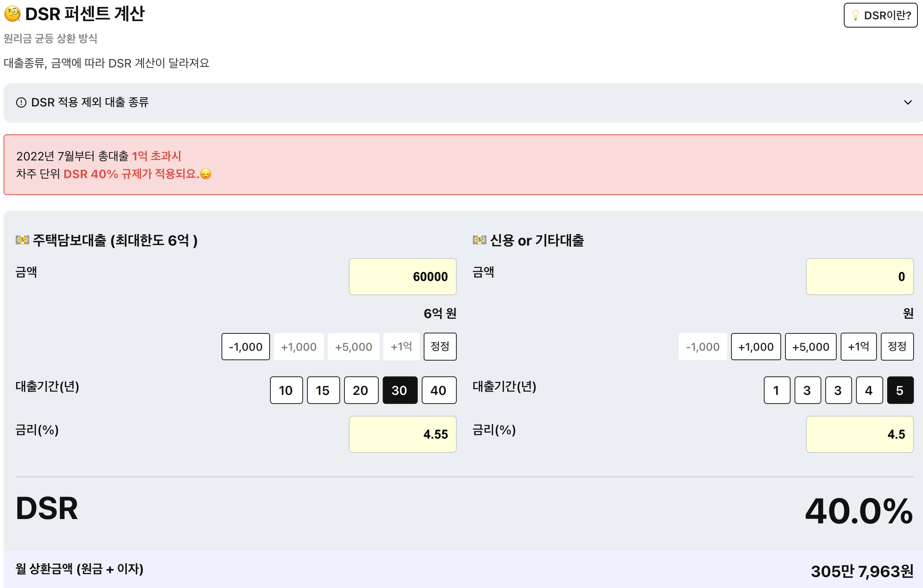Choose 1-year credit loan period

tap(776, 390)
